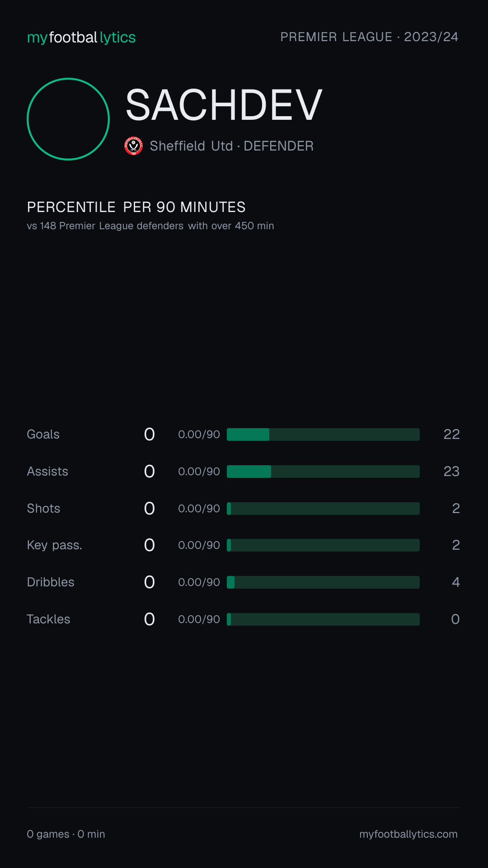
Task: Click the Shots percentile bar
Action: pyautogui.click(x=323, y=509)
